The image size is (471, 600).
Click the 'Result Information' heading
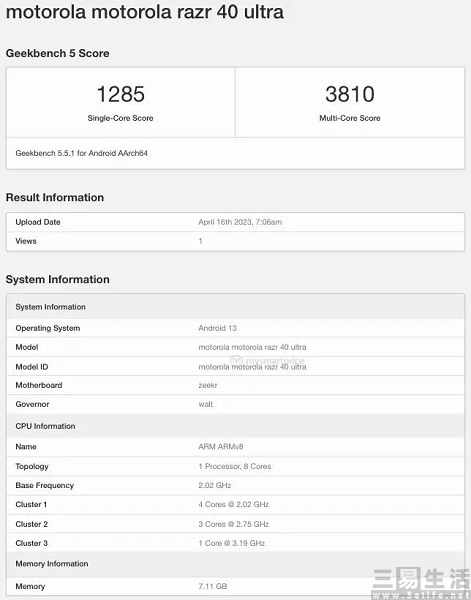55,197
